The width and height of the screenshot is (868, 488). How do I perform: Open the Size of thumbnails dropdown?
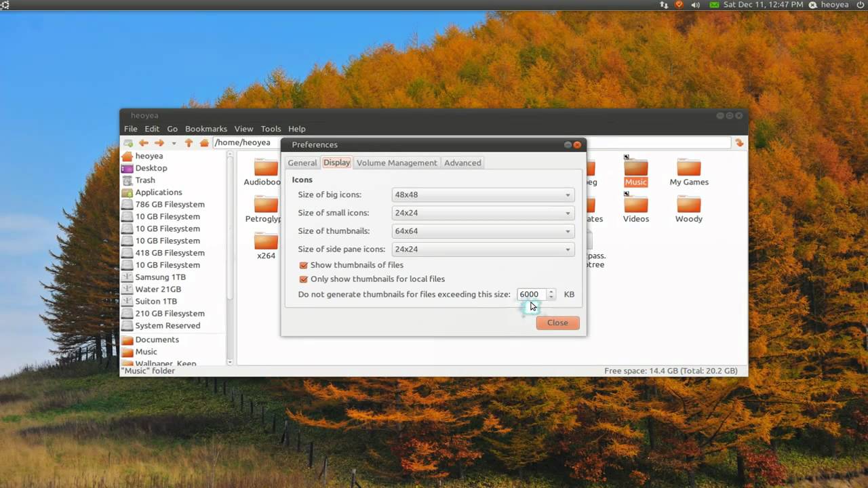coord(483,231)
